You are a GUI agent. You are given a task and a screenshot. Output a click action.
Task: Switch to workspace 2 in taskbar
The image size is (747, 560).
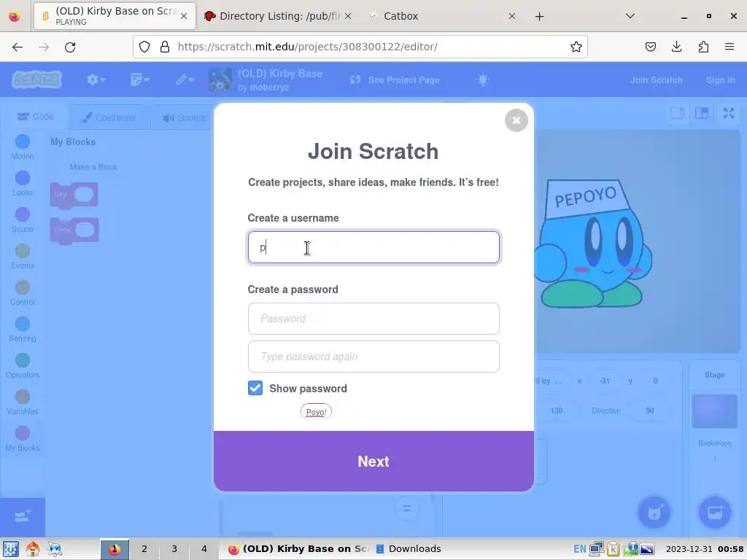144,549
